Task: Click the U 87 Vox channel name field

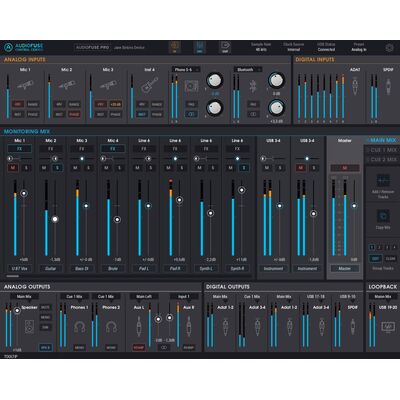Action: point(20,268)
